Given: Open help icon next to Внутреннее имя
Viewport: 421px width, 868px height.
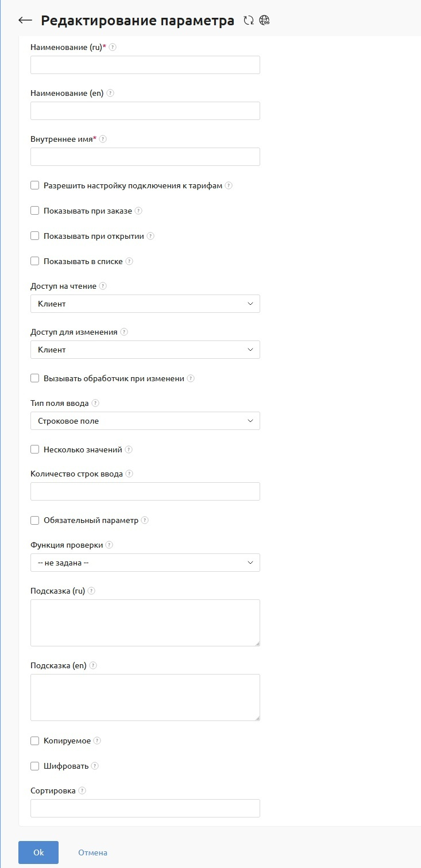Looking at the screenshot, I should coord(102,138).
